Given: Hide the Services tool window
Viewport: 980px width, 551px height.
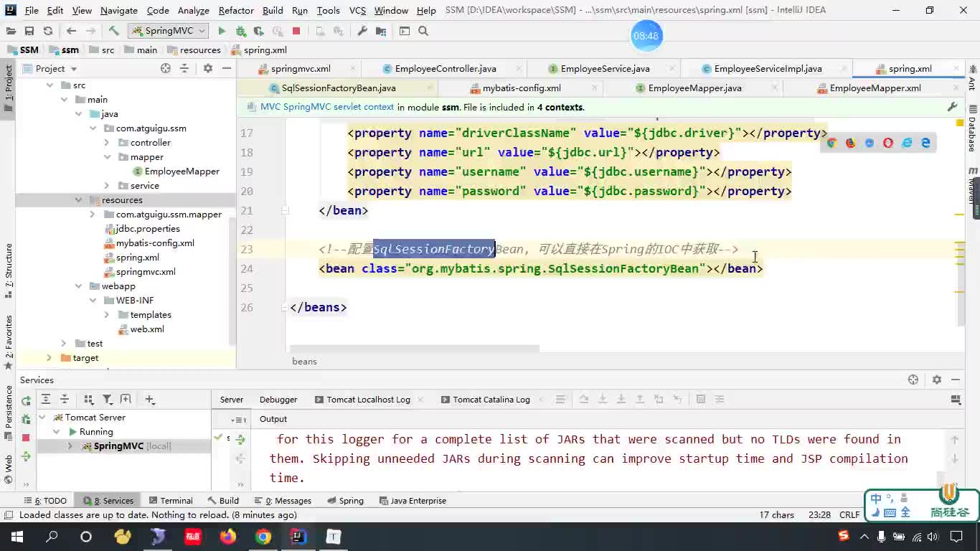Looking at the screenshot, I should [x=956, y=380].
